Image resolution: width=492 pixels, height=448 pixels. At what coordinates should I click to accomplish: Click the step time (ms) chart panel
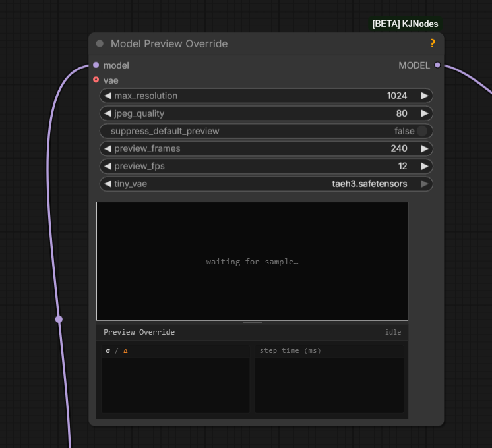(329, 379)
